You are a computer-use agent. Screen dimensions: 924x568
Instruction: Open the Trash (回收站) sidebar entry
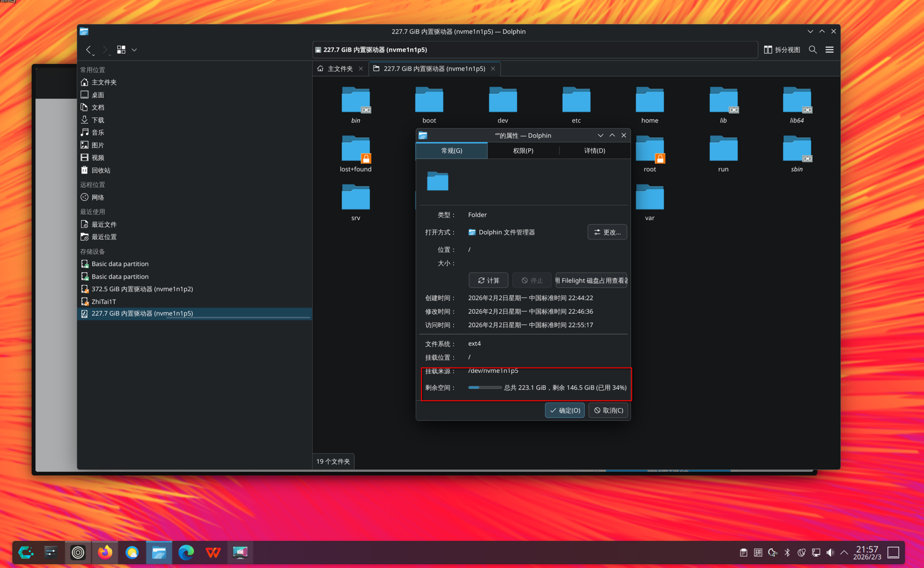click(x=100, y=170)
